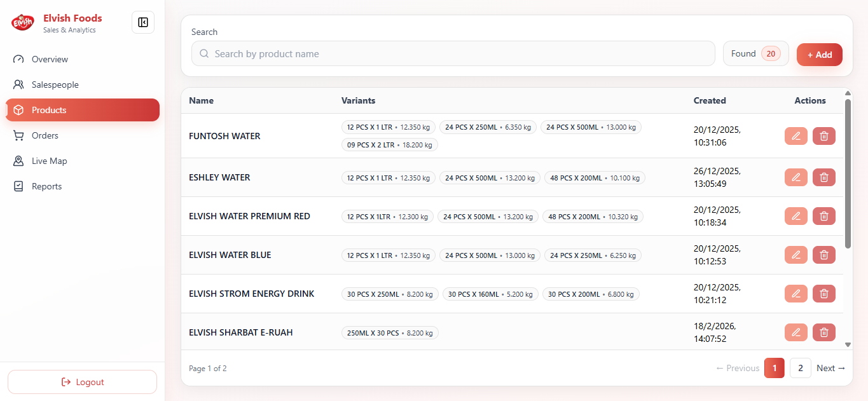Click the Salespeople users icon
Screen dimensions: 868x401
point(18,85)
